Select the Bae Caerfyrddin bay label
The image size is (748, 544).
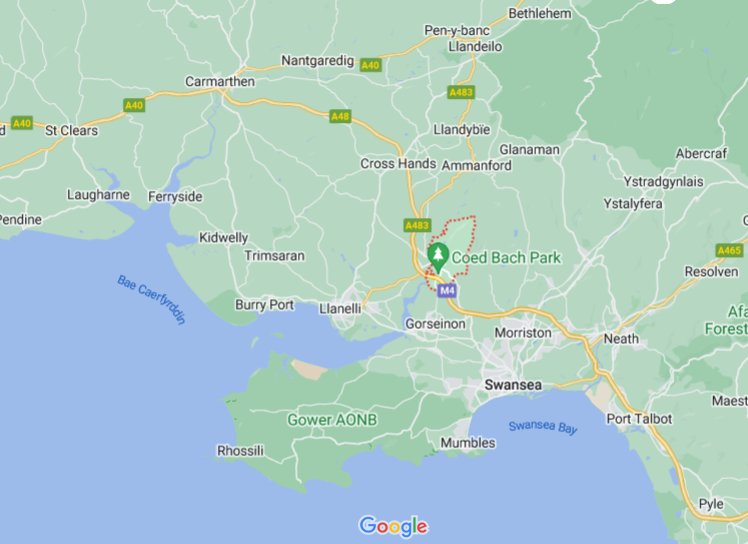point(151,300)
